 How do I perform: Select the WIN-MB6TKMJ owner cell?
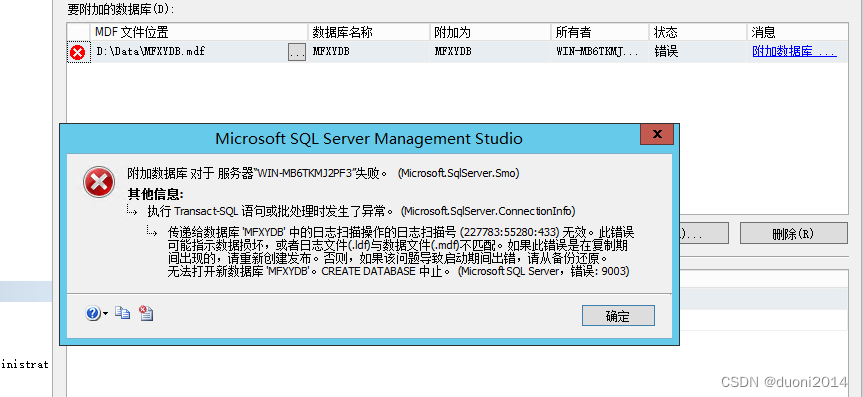(x=600, y=52)
